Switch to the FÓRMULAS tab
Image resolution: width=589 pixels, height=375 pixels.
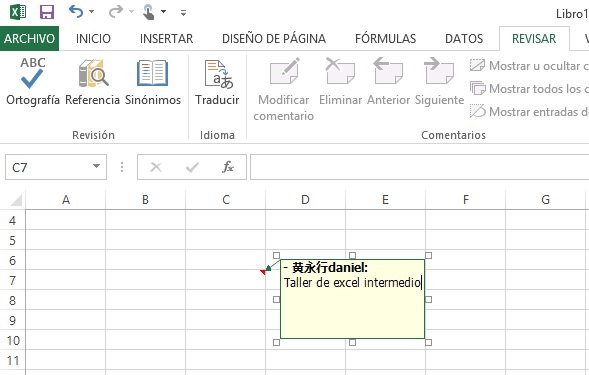pyautogui.click(x=385, y=38)
